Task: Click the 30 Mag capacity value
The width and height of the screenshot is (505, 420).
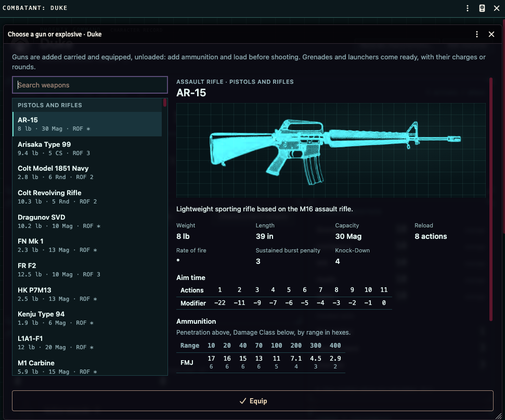Action: pos(348,236)
